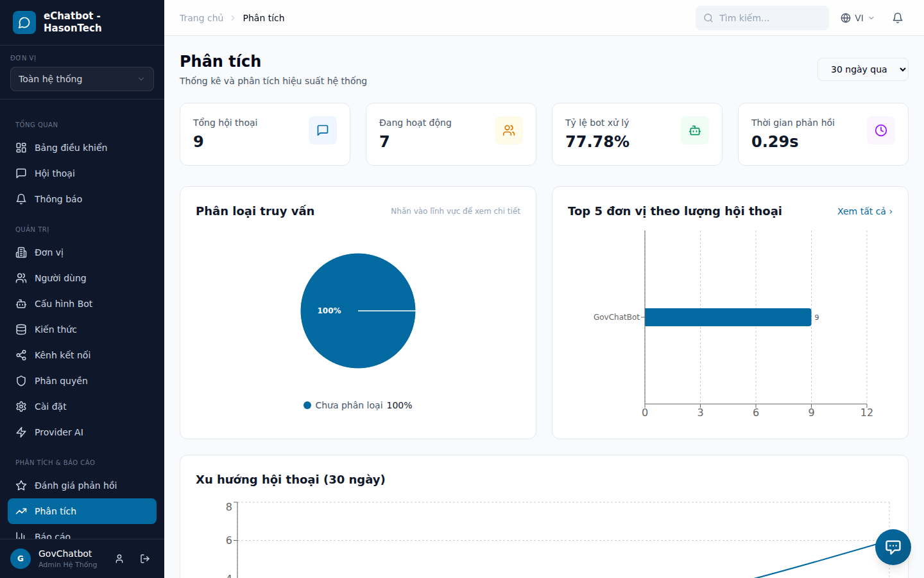
Task: Click the notification bell in the top bar
Action: (897, 18)
